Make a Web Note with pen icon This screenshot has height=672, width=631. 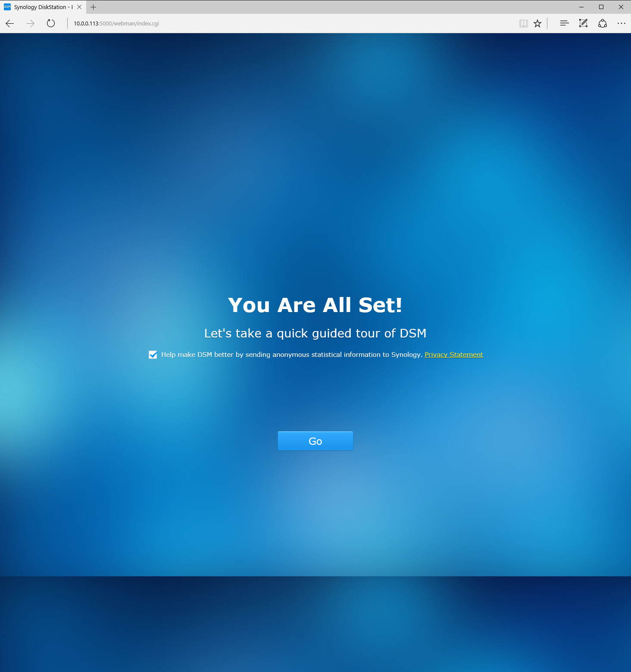[x=583, y=23]
